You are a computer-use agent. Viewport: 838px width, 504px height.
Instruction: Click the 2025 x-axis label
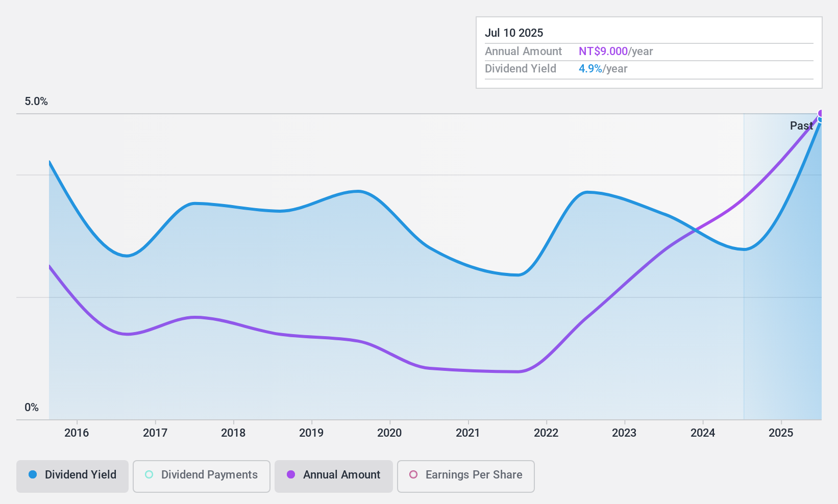click(781, 433)
